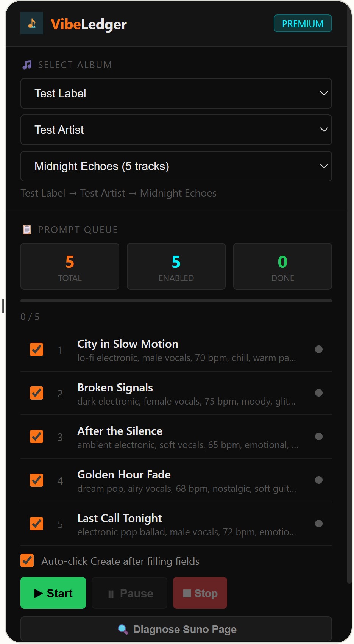Click the stop square icon in the Stop button
354x644 pixels.
[x=186, y=593]
